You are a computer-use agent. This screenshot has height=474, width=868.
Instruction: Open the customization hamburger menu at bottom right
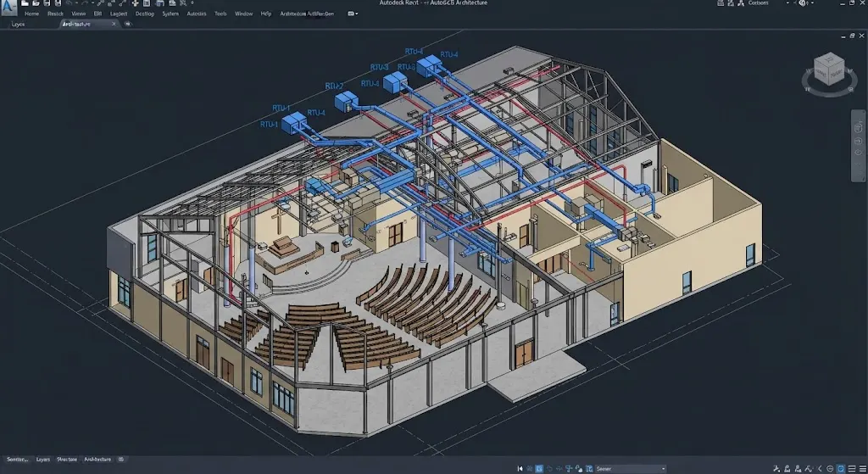coord(862,468)
